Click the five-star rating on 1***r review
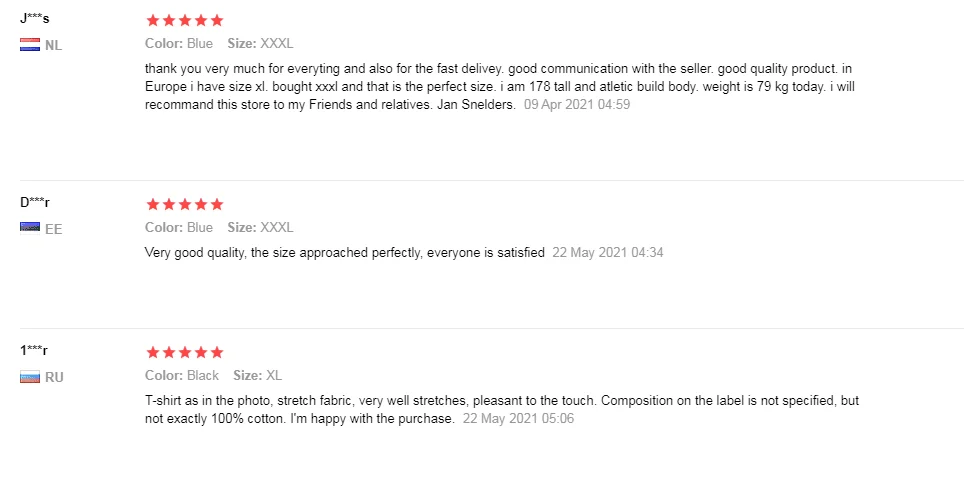The image size is (973, 486). (184, 352)
